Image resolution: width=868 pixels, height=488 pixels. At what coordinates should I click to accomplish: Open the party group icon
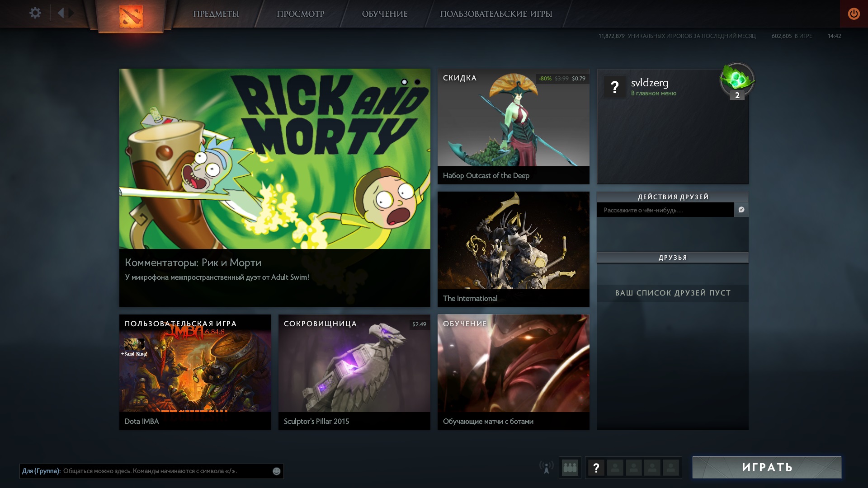570,468
